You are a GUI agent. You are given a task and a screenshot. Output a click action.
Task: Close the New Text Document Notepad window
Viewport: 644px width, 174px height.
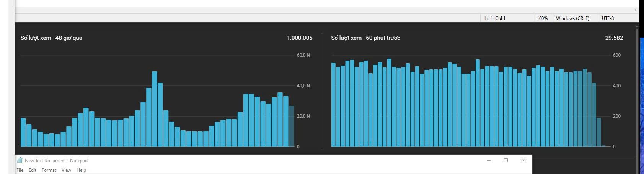pos(523,160)
